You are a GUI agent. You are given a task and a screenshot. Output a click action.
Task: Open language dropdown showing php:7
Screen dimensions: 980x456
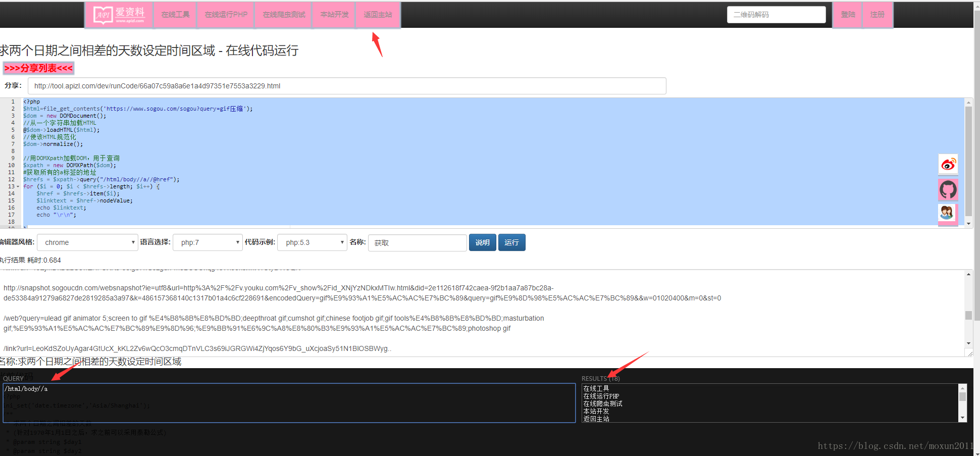(208, 242)
